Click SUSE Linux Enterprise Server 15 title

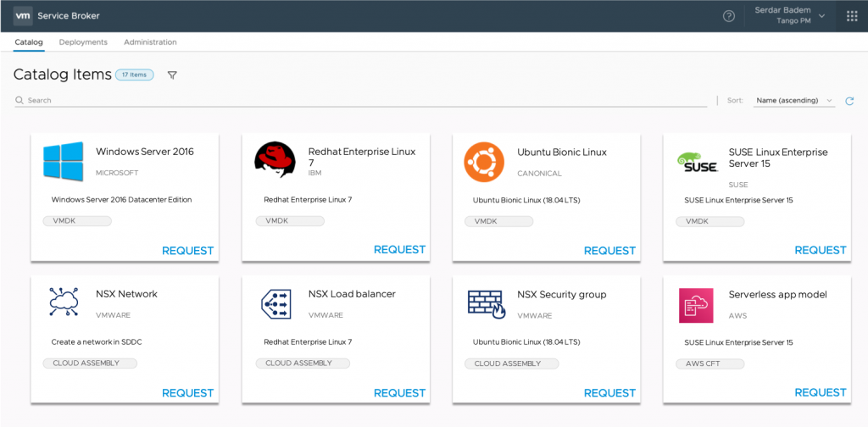click(x=778, y=158)
